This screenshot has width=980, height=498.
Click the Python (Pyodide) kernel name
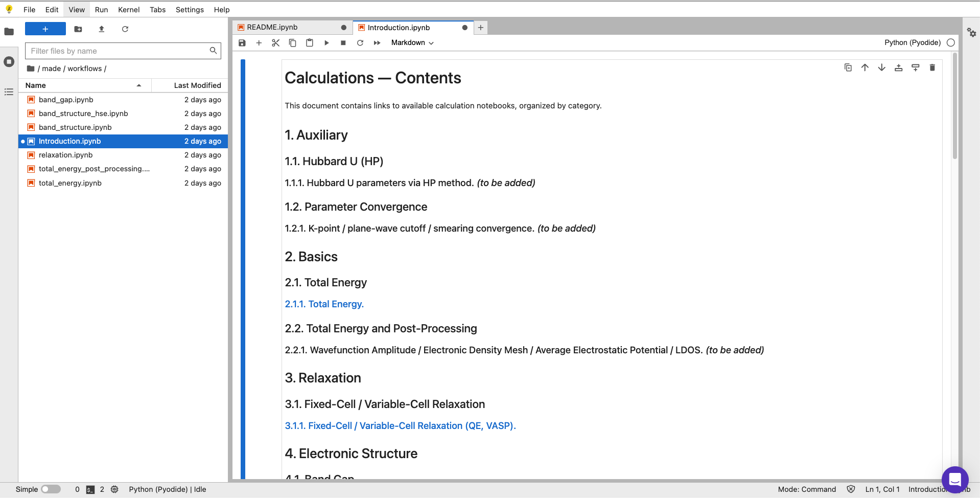[913, 43]
